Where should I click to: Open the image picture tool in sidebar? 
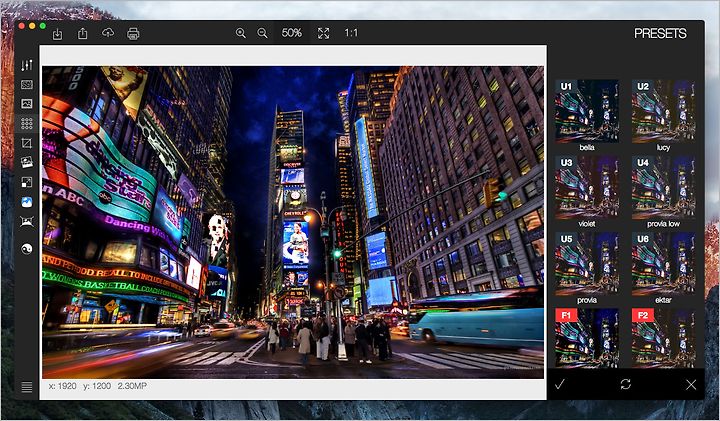(27, 104)
